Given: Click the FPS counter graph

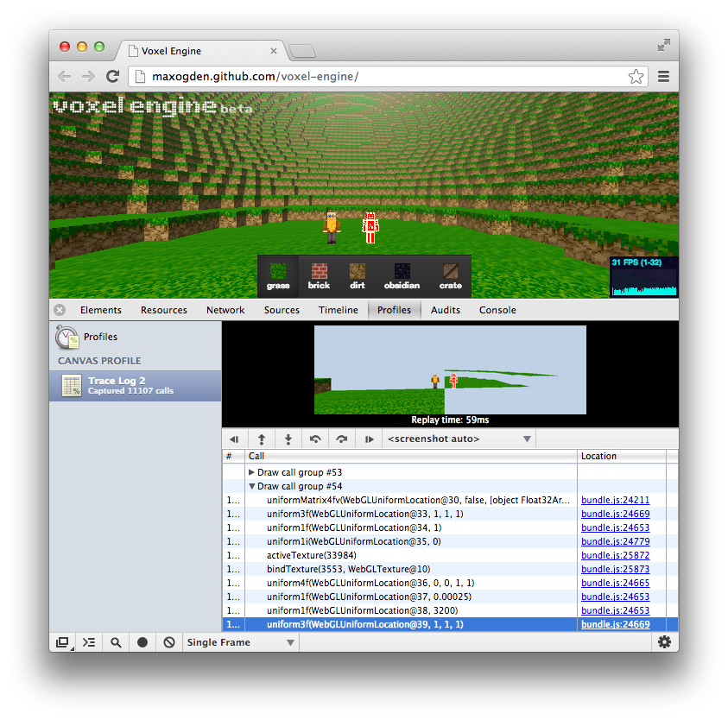Looking at the screenshot, I should click(x=644, y=277).
